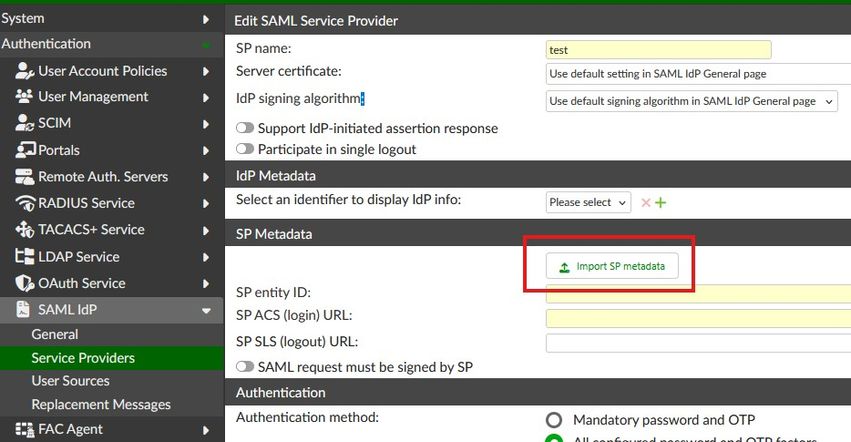Screen dimensions: 851x442
Task: Open the IdP signing algorithm dropdown
Action: pyautogui.click(x=691, y=101)
